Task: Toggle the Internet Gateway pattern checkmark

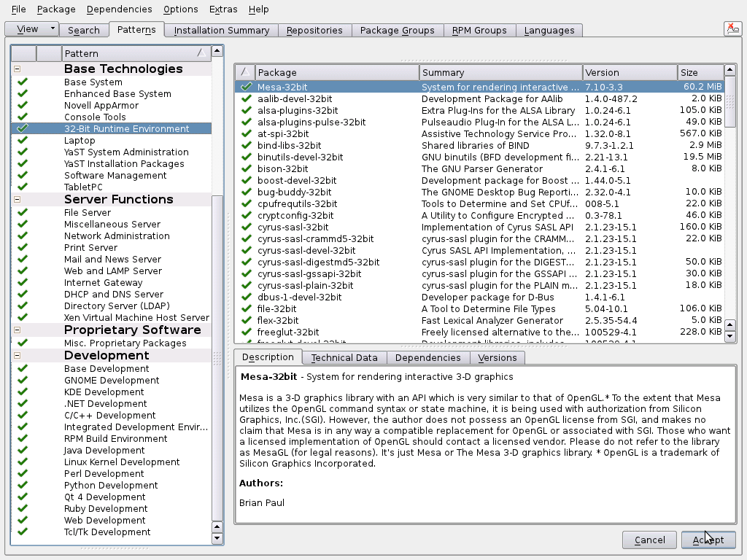Action: coord(23,282)
